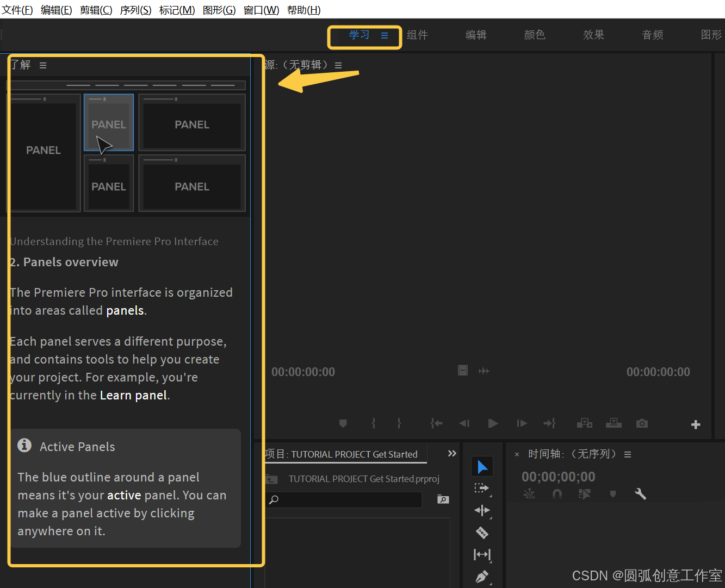725x588 pixels.
Task: Switch to the 图形 workspace
Action: pyautogui.click(x=711, y=35)
